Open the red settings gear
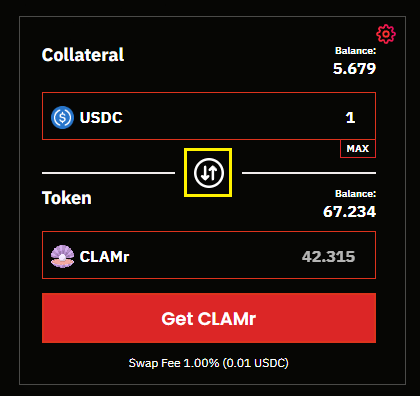Image resolution: width=420 pixels, height=396 pixels. [x=386, y=34]
